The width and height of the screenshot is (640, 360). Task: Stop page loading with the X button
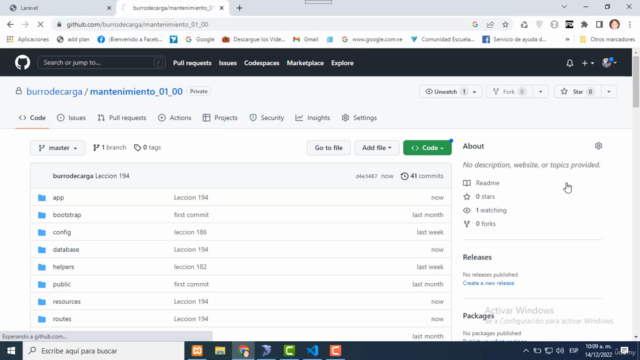(x=40, y=24)
